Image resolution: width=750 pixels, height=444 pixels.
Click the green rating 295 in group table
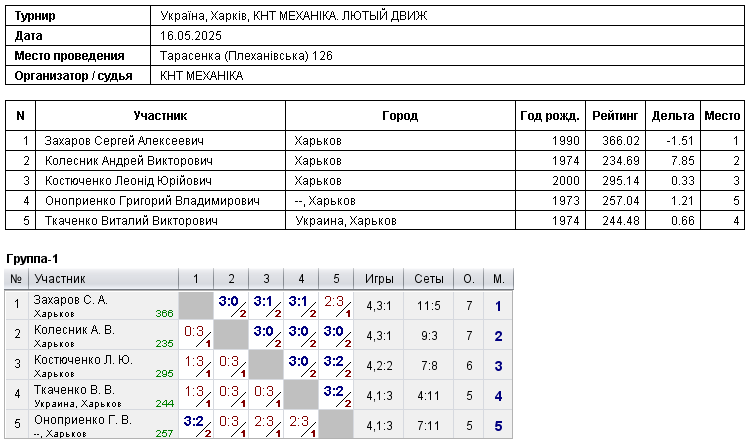coord(164,374)
